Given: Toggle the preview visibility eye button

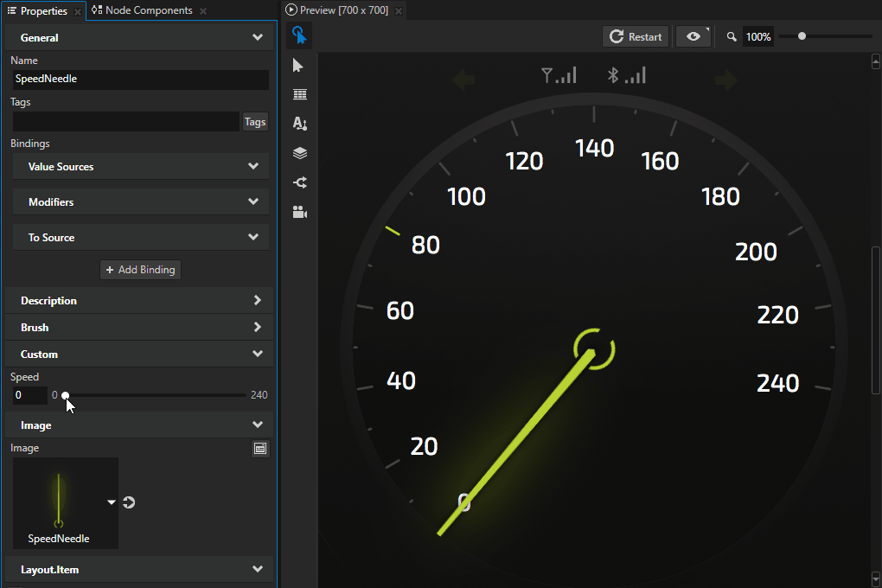Looking at the screenshot, I should pos(693,36).
